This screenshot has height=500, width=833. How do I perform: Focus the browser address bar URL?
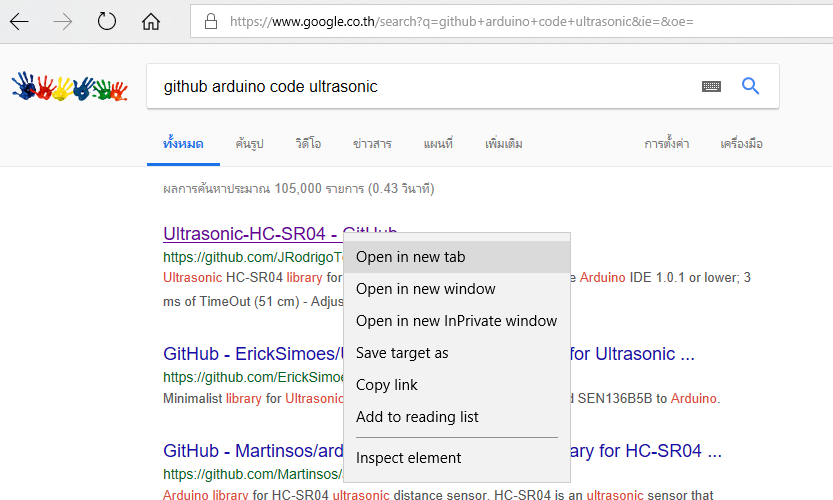[461, 22]
